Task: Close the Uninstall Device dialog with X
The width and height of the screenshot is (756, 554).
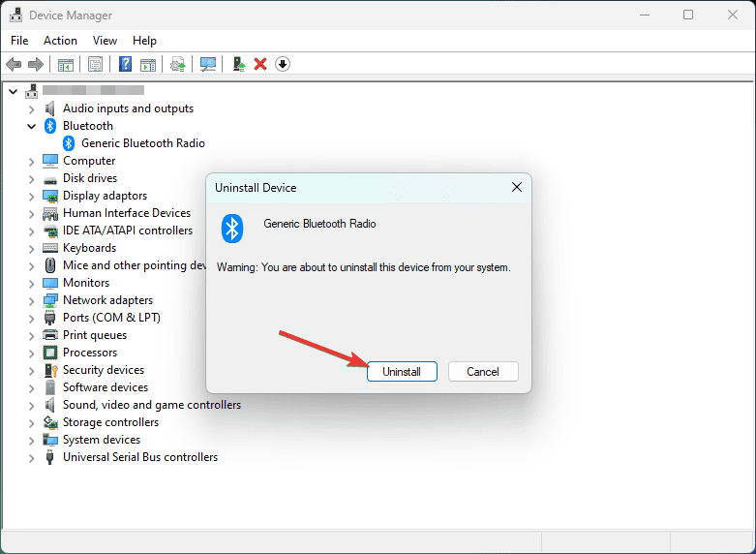Action: click(516, 187)
